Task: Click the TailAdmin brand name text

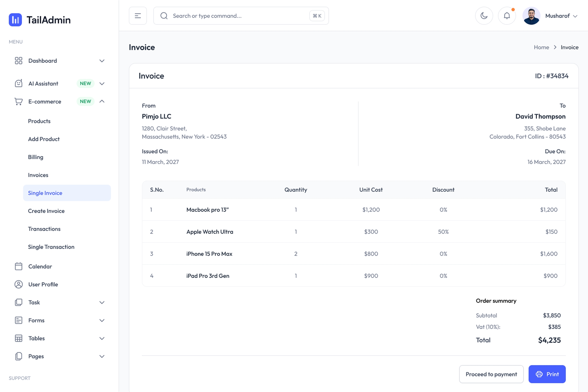Action: pyautogui.click(x=48, y=20)
